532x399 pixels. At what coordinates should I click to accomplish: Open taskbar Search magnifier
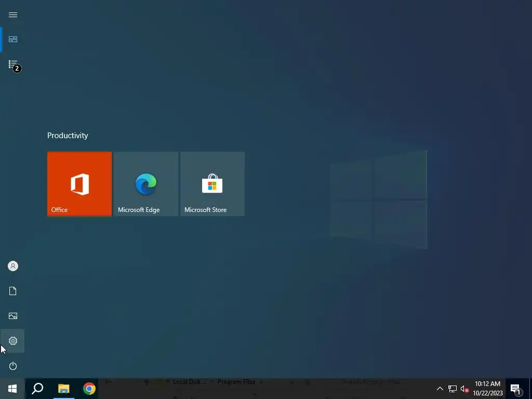[x=37, y=389]
